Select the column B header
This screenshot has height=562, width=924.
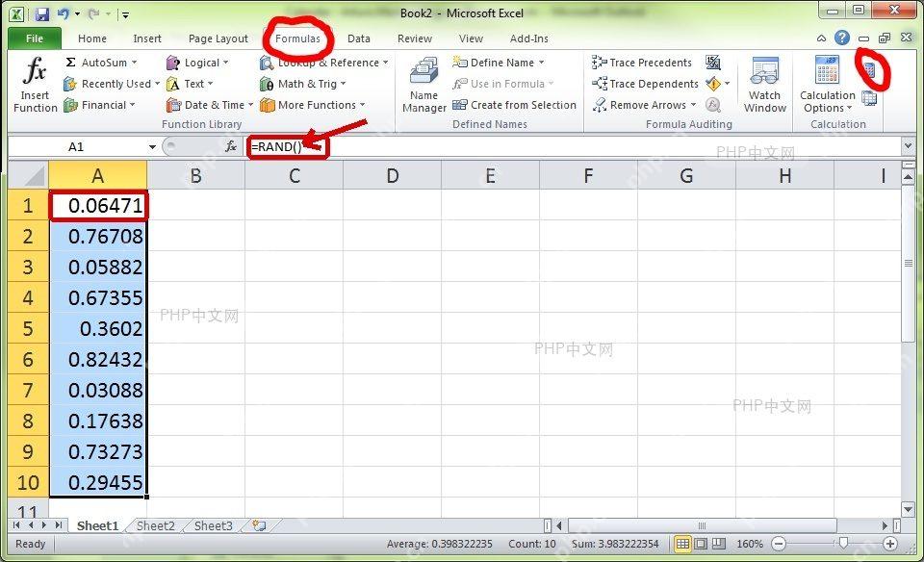point(195,175)
